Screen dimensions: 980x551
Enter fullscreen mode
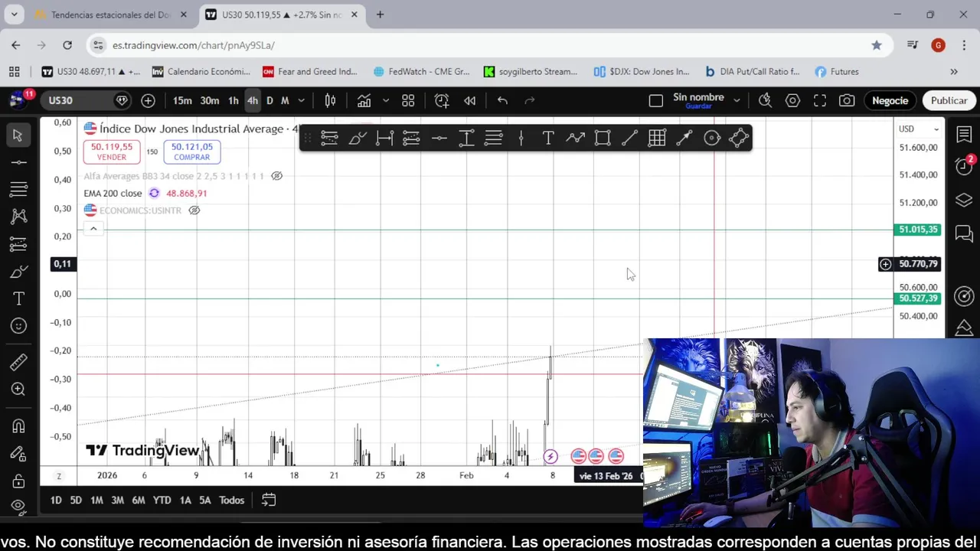tap(820, 100)
